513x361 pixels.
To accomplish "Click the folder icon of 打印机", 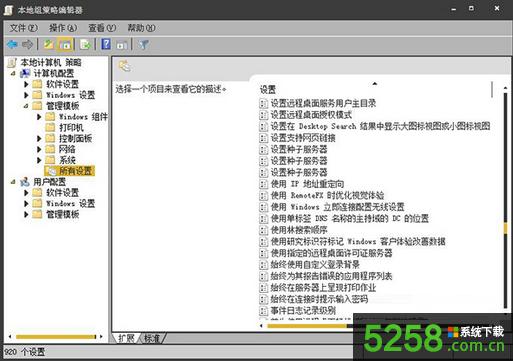I will pos(50,127).
